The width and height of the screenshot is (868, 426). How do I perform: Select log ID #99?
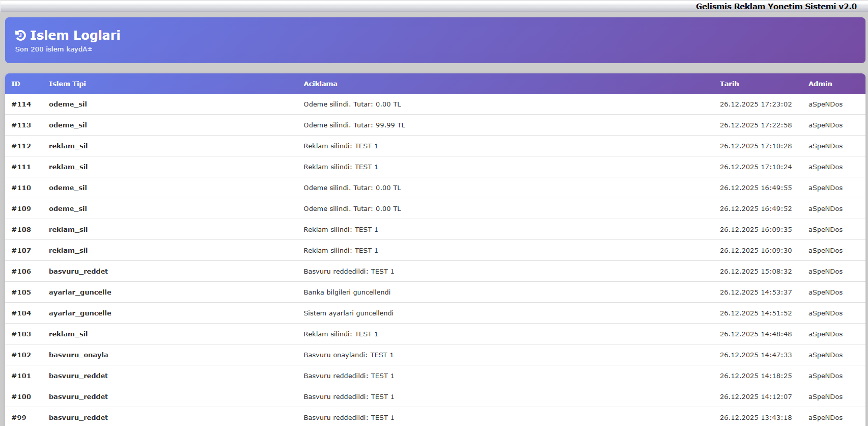tap(19, 418)
